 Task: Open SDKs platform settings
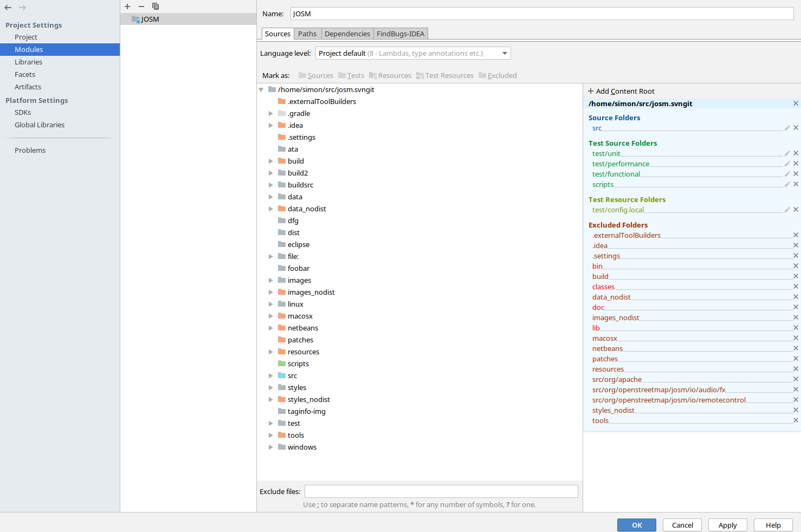[x=23, y=112]
